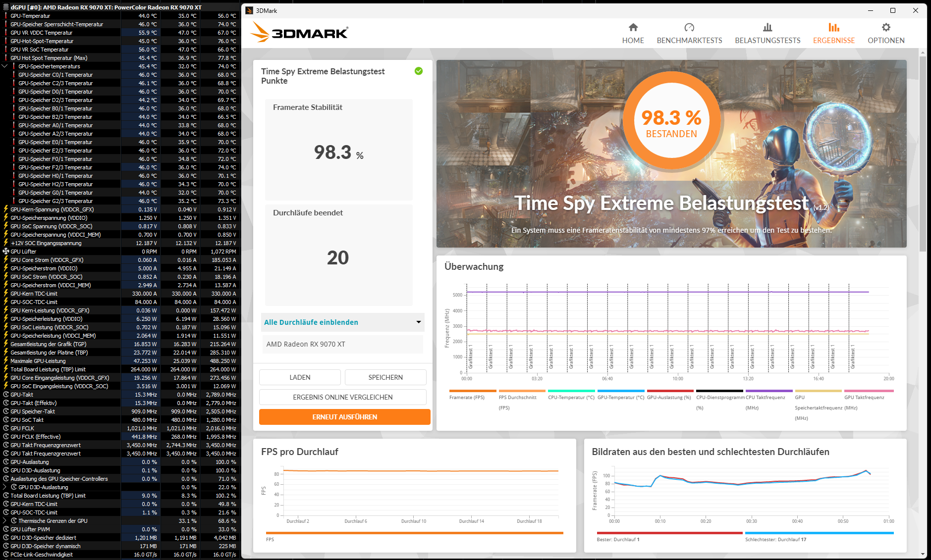Toggle the CPU Taktfrequenz (MHz) legend entry
This screenshot has height=560, width=931.
click(769, 400)
